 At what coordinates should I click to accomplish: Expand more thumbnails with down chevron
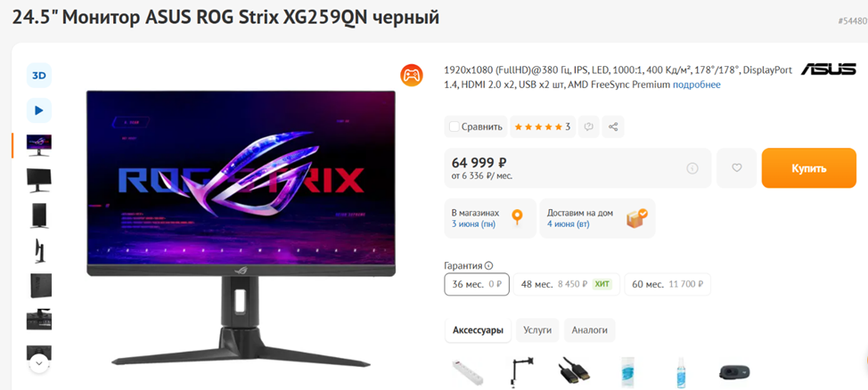[x=38, y=363]
